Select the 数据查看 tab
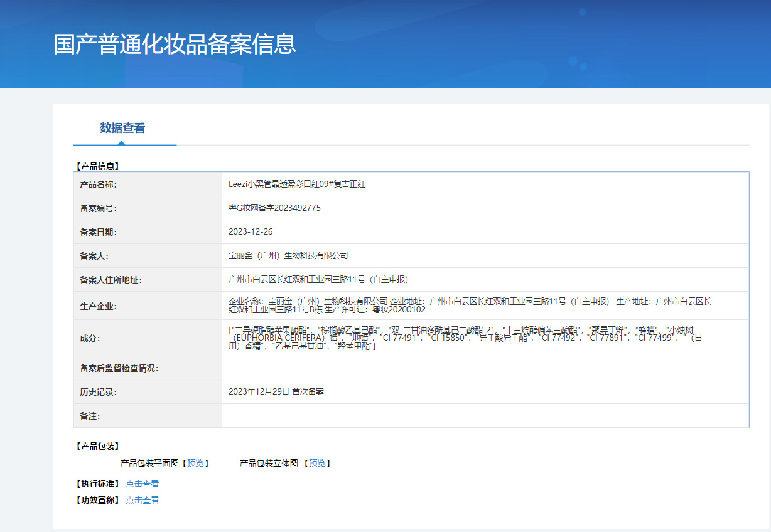Image resolution: width=771 pixels, height=532 pixels. click(x=122, y=128)
